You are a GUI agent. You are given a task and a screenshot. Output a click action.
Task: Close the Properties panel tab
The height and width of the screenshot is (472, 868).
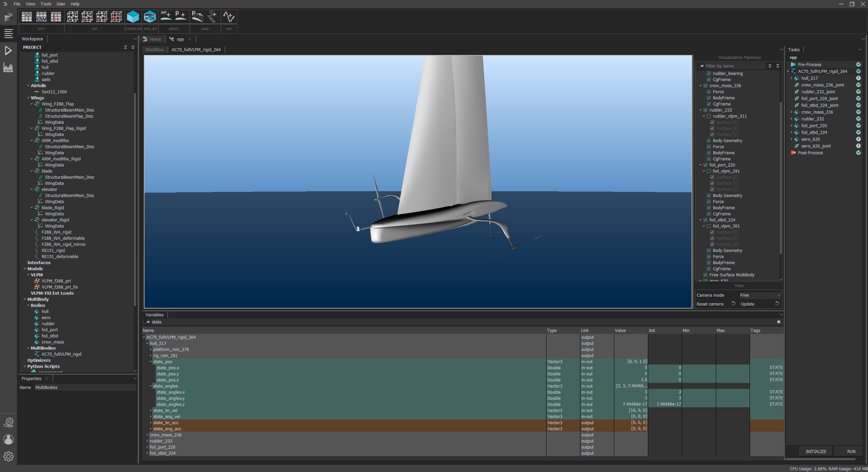click(x=46, y=378)
